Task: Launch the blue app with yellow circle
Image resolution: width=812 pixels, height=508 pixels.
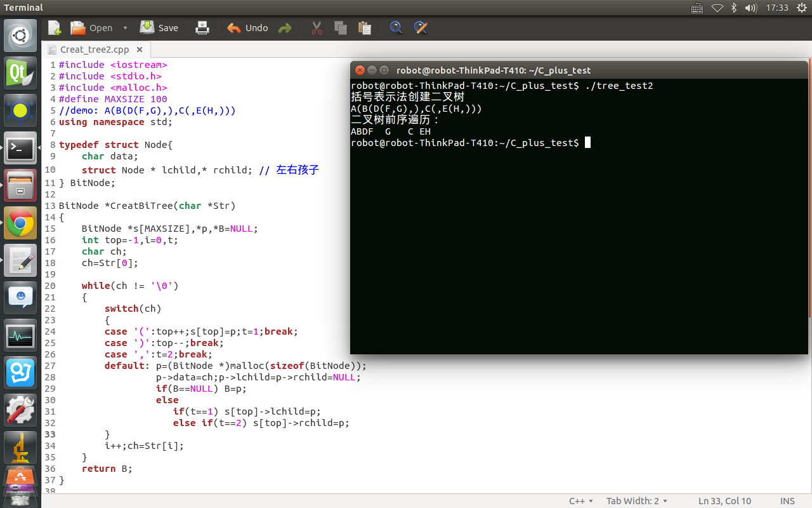Action: coord(20,110)
